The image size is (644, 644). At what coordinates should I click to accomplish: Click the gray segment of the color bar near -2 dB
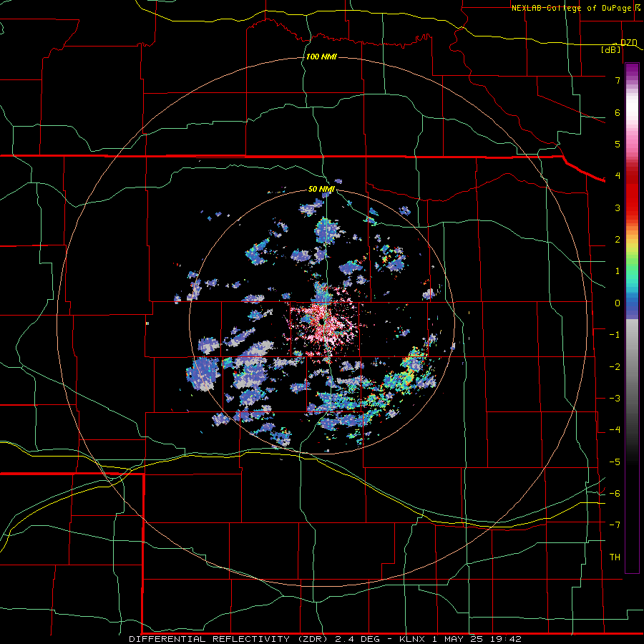click(632, 367)
